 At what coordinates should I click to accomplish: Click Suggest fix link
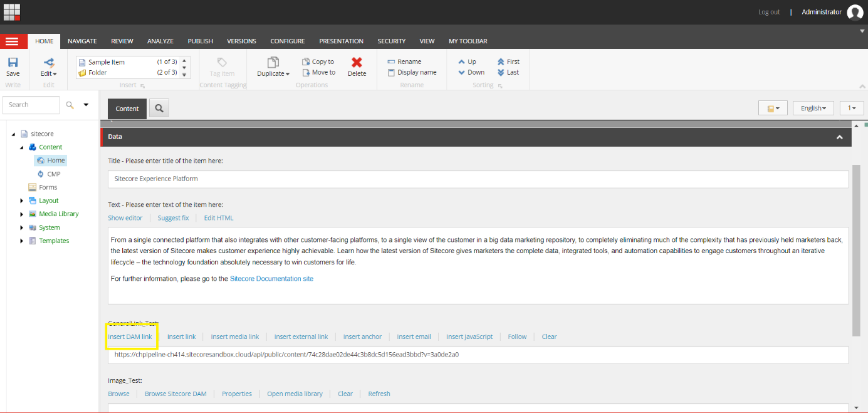173,218
